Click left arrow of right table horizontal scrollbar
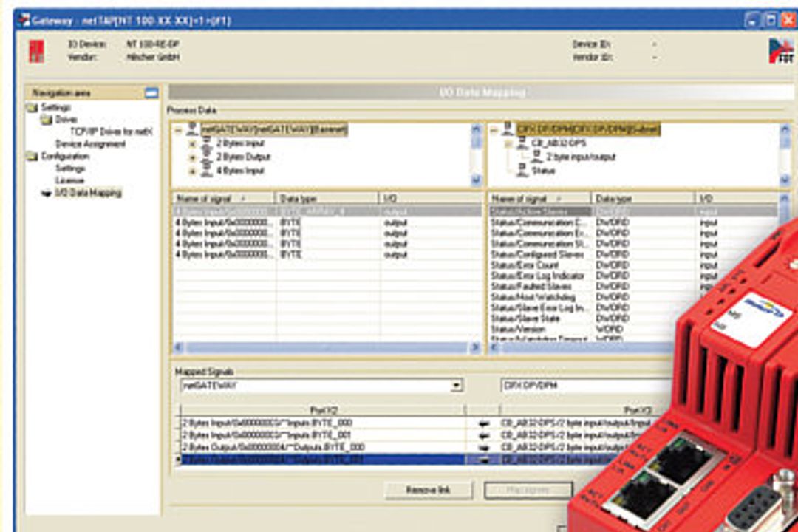Image resolution: width=798 pixels, height=532 pixels. (x=494, y=347)
